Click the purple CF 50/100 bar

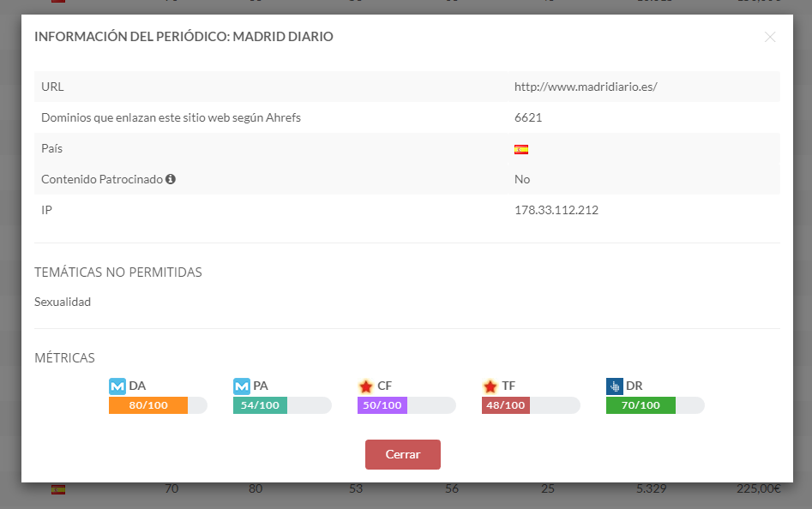tap(382, 405)
